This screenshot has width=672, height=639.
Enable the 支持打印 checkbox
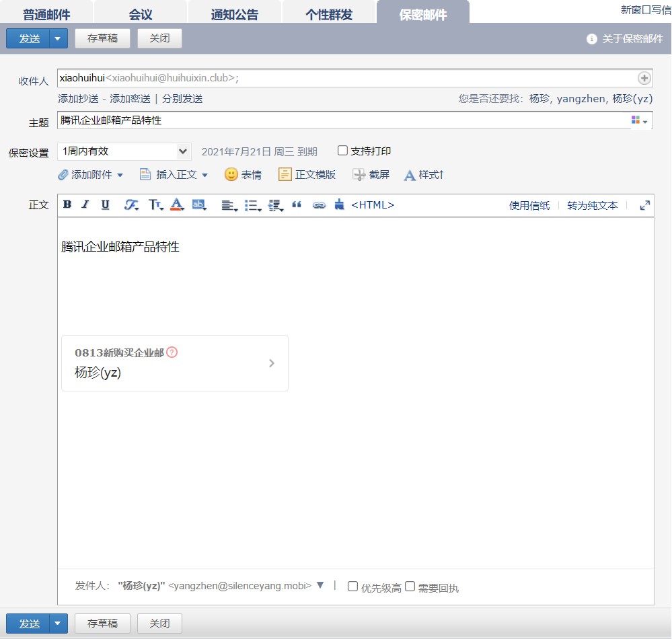click(342, 151)
